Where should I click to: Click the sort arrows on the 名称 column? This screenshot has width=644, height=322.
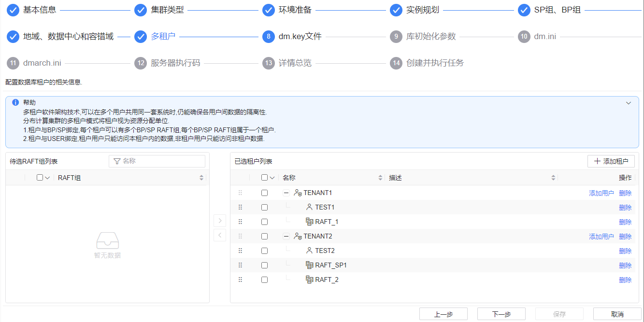pos(380,178)
